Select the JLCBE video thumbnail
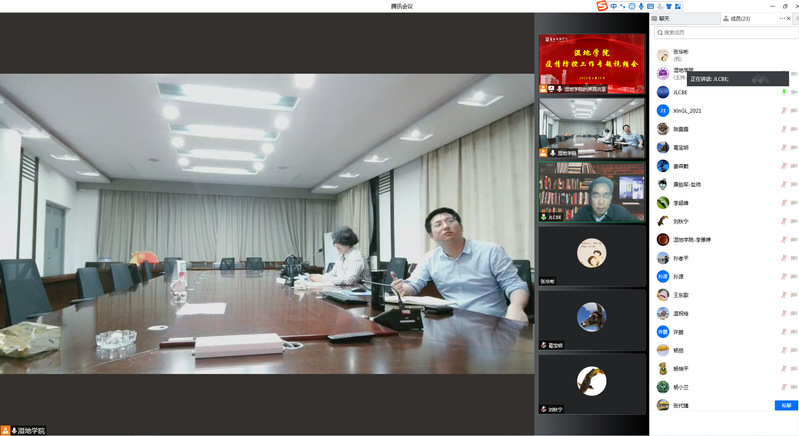This screenshot has width=799, height=436. pos(592,190)
